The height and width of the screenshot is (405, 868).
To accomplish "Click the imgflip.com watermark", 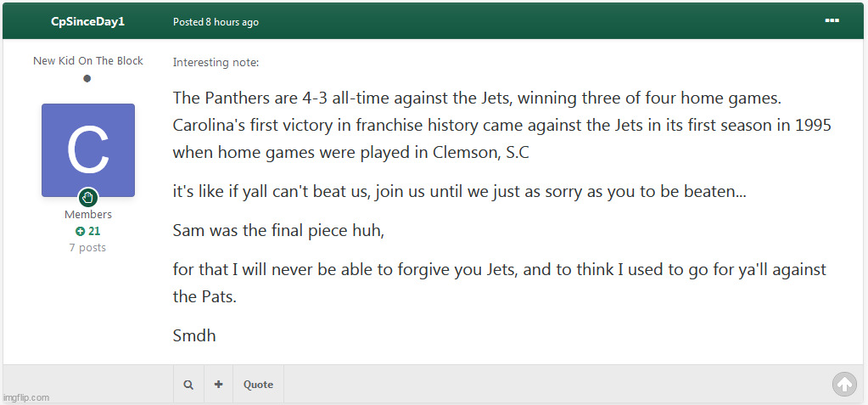I will 26,397.
